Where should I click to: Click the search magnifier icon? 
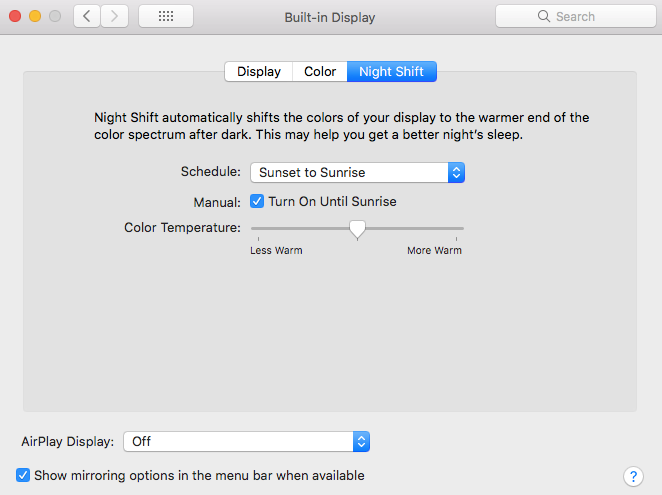click(x=544, y=16)
